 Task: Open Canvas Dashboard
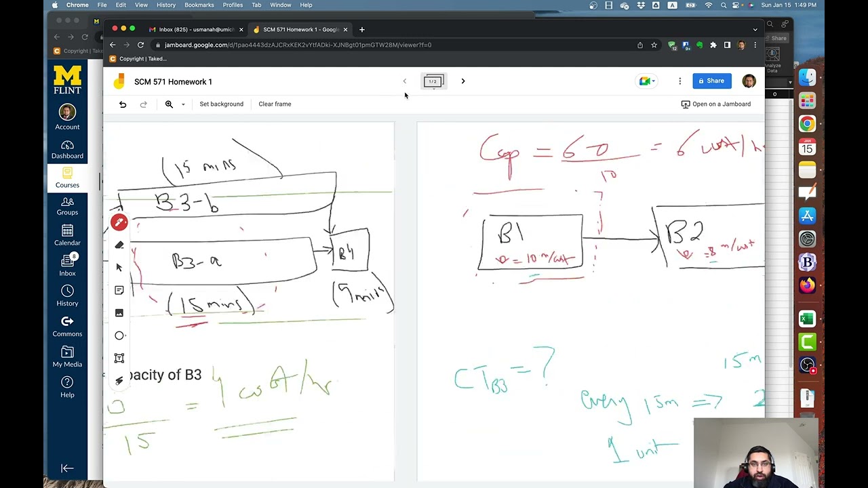point(67,150)
